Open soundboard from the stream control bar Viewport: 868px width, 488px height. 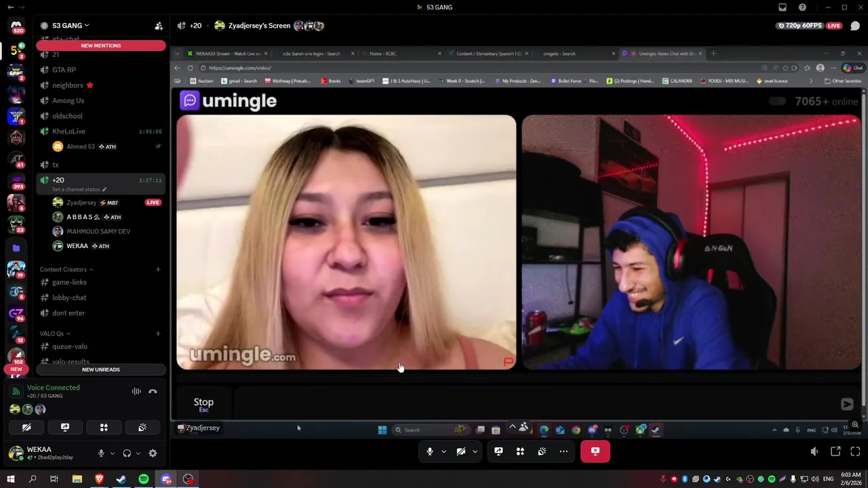coord(542,451)
